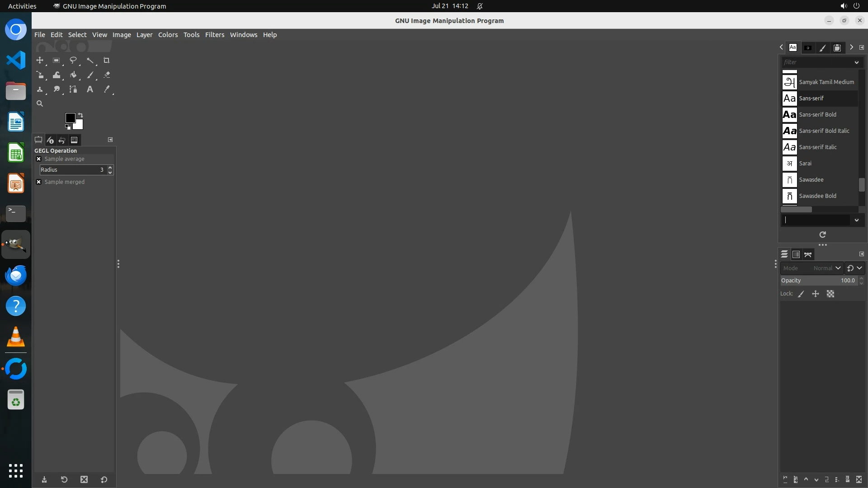Expand the font filter dropdown arrow

pyautogui.click(x=856, y=62)
